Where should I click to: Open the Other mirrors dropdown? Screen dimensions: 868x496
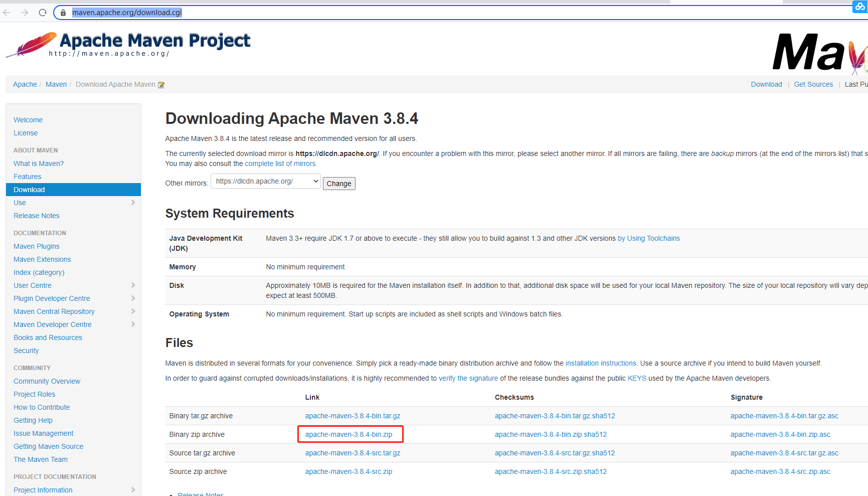266,181
